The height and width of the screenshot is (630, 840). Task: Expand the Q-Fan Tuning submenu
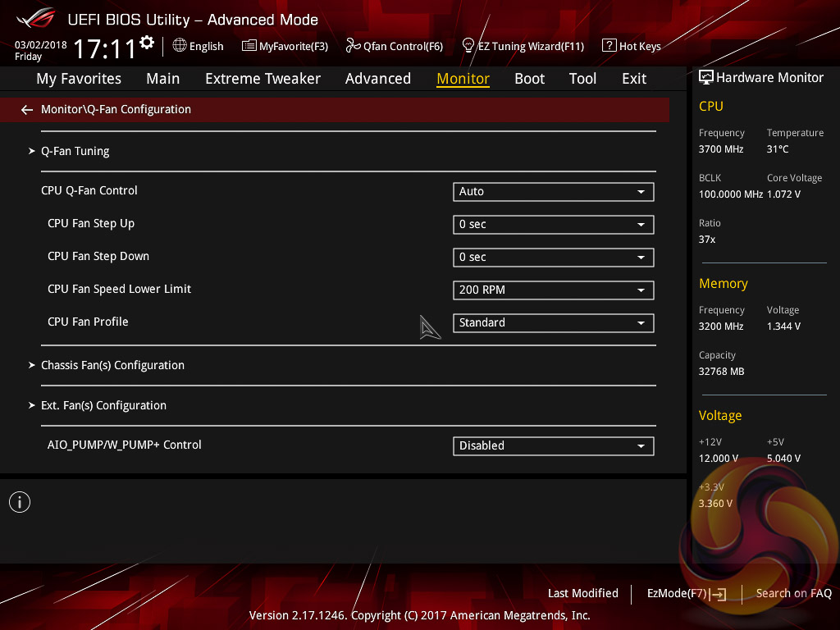[75, 151]
